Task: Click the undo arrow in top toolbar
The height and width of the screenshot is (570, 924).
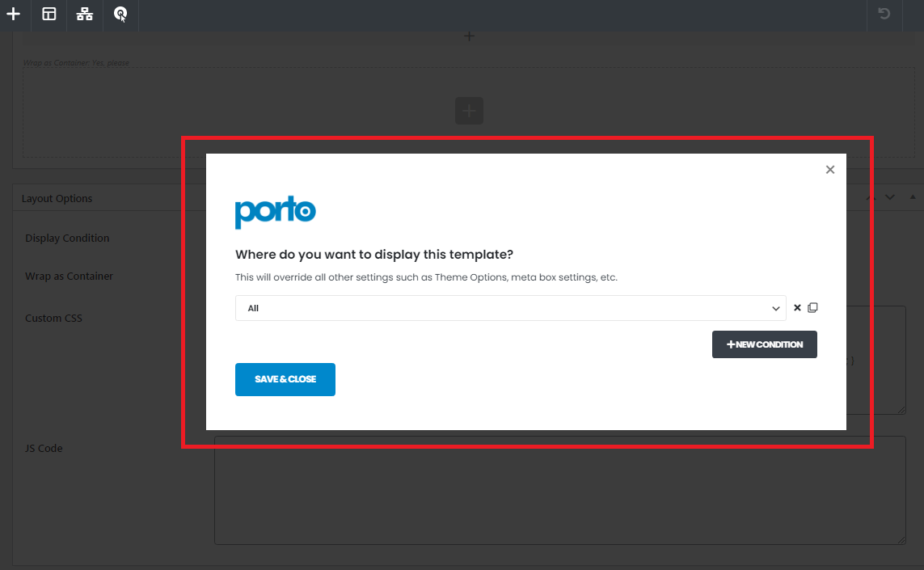Action: click(x=884, y=14)
